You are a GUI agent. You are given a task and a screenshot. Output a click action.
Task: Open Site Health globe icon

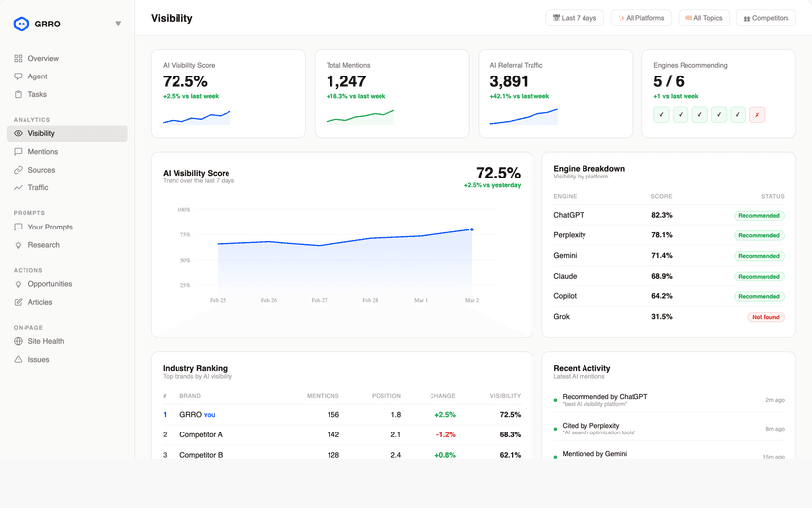tap(19, 341)
